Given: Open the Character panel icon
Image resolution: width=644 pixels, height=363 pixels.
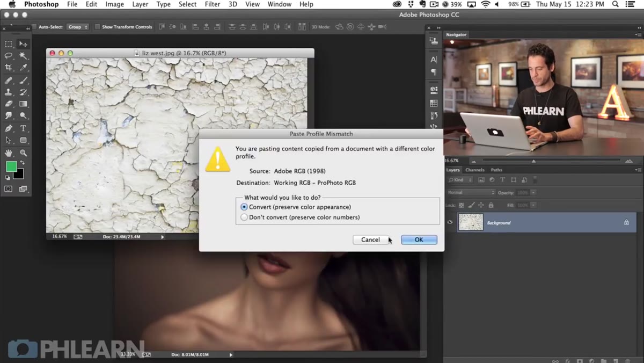Looking at the screenshot, I should click(x=434, y=60).
